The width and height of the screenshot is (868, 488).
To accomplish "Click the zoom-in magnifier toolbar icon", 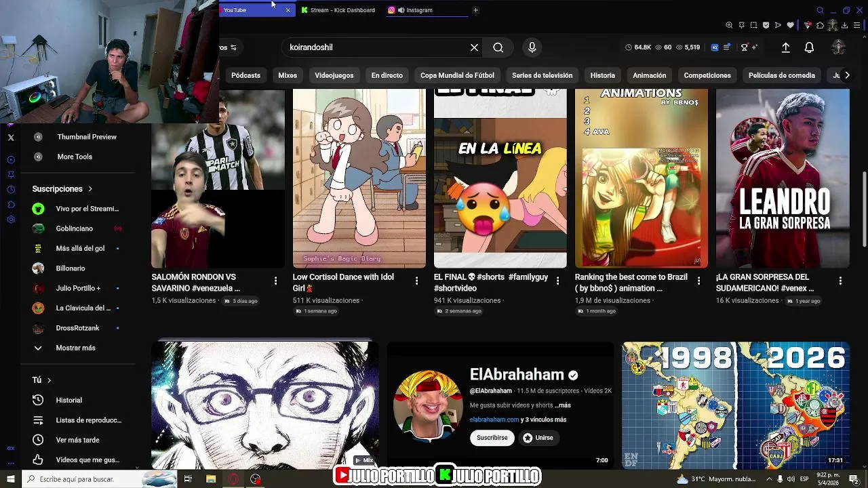I will (729, 25).
